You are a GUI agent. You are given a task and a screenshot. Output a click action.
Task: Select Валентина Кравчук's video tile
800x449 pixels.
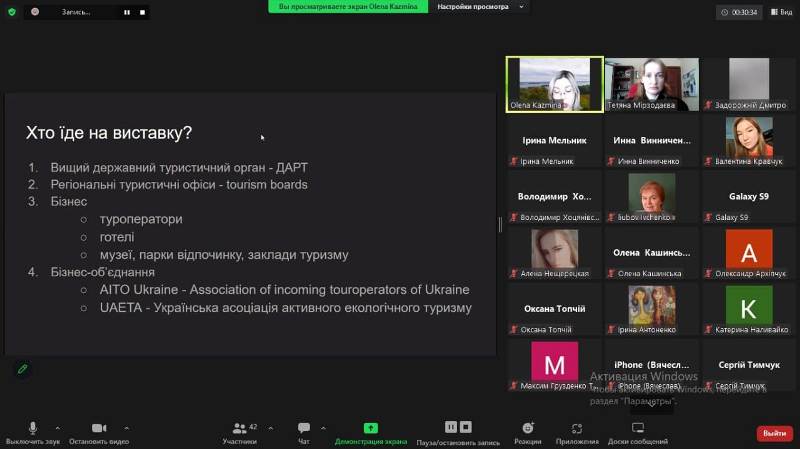pos(748,141)
